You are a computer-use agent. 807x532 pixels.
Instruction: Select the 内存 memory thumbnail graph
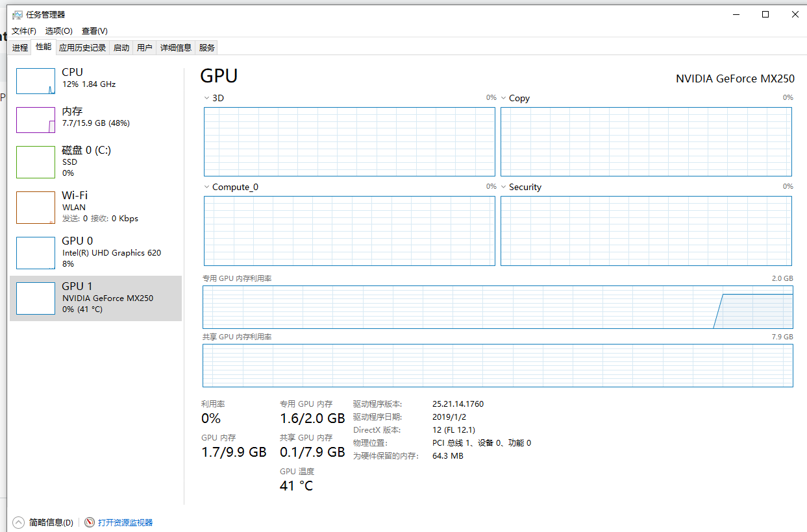(36, 120)
